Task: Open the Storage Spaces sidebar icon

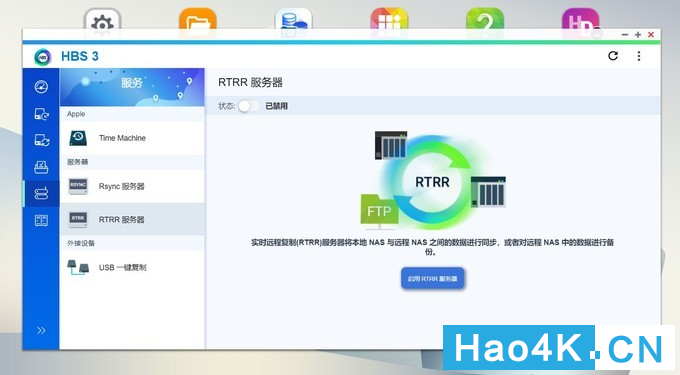Action: (x=41, y=220)
